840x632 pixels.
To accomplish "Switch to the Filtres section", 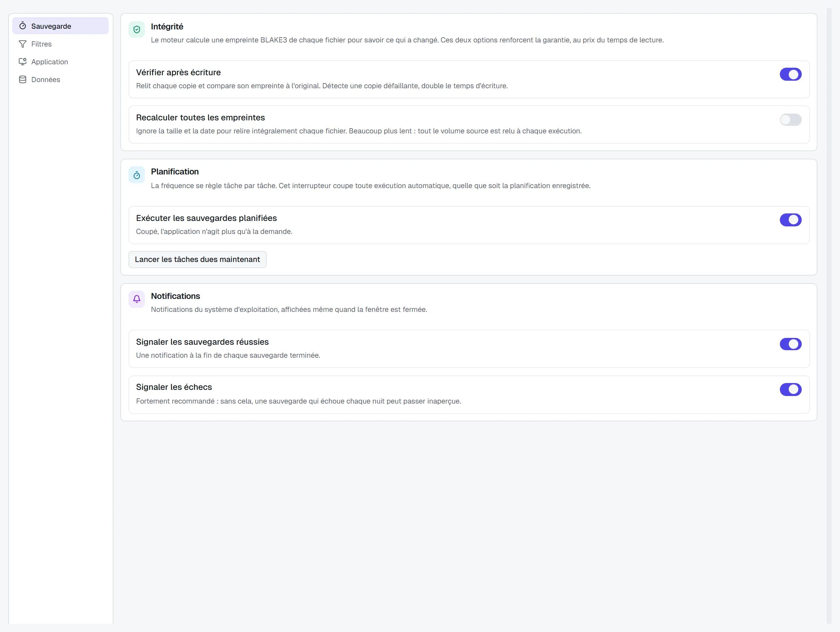I will 60,44.
